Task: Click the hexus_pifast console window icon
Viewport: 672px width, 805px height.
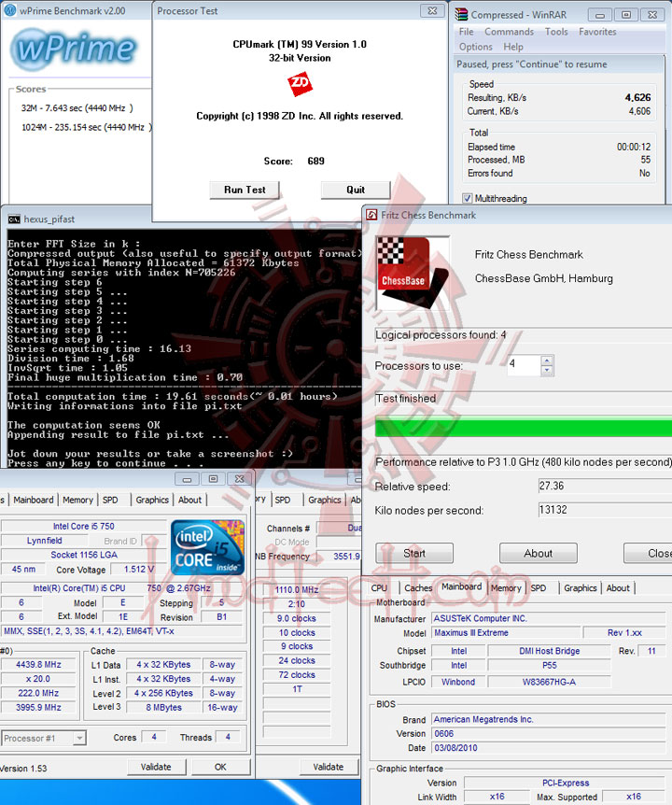Action: click(x=14, y=219)
